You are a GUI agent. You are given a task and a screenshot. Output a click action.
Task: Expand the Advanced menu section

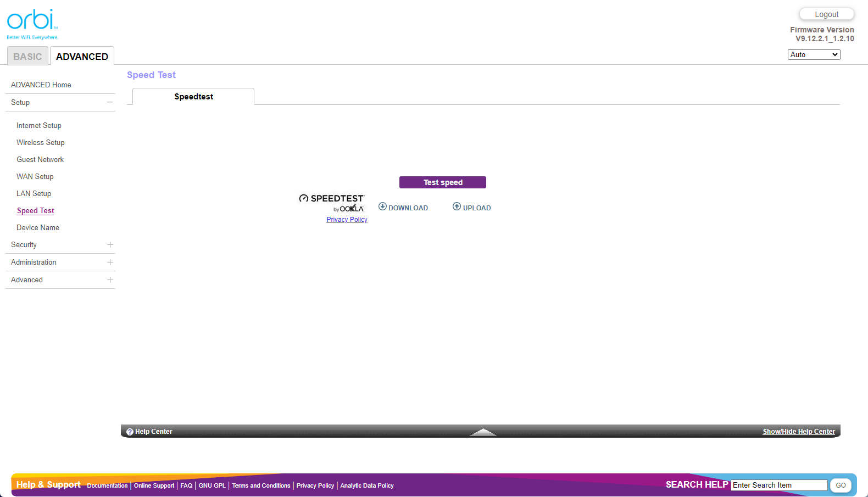click(110, 280)
